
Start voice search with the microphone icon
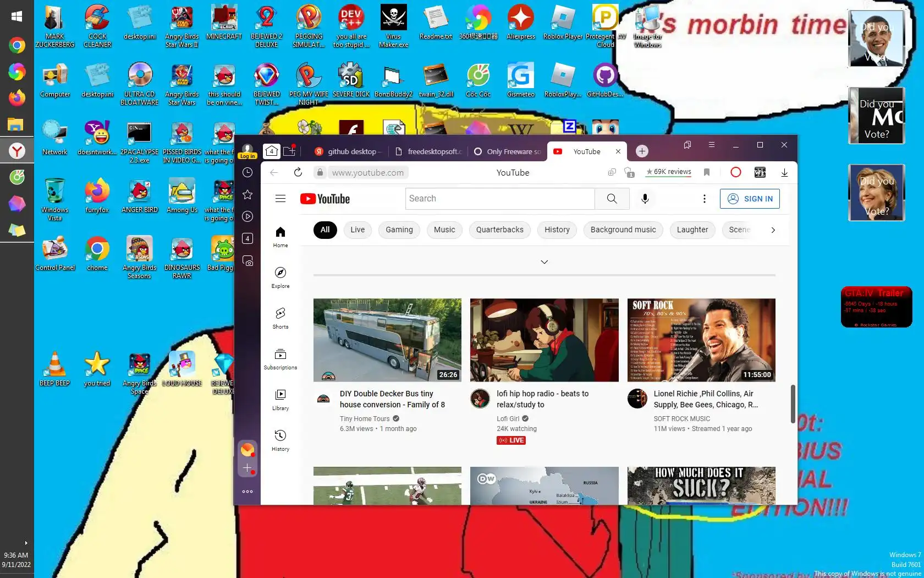tap(645, 199)
